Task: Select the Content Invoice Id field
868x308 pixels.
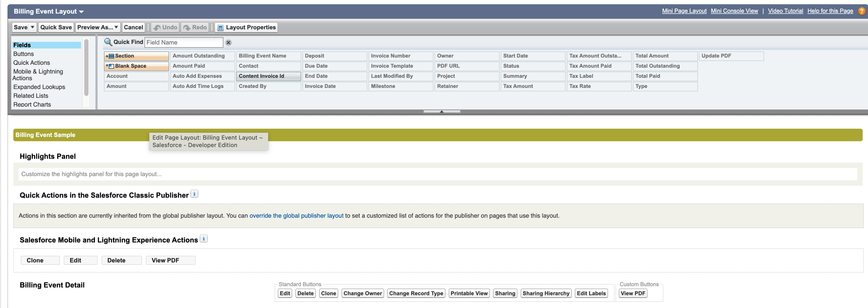Action: coord(268,76)
